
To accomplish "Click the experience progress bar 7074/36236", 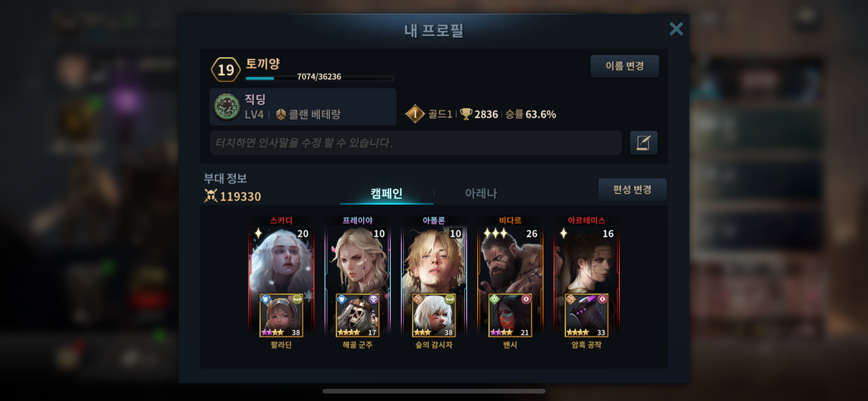I will (x=319, y=78).
